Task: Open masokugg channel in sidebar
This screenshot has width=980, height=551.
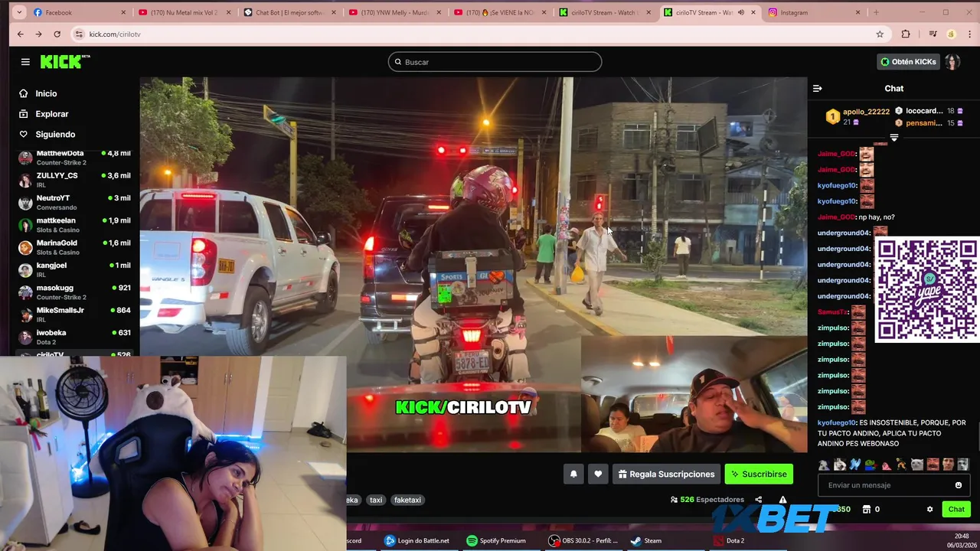Action: [x=75, y=292]
